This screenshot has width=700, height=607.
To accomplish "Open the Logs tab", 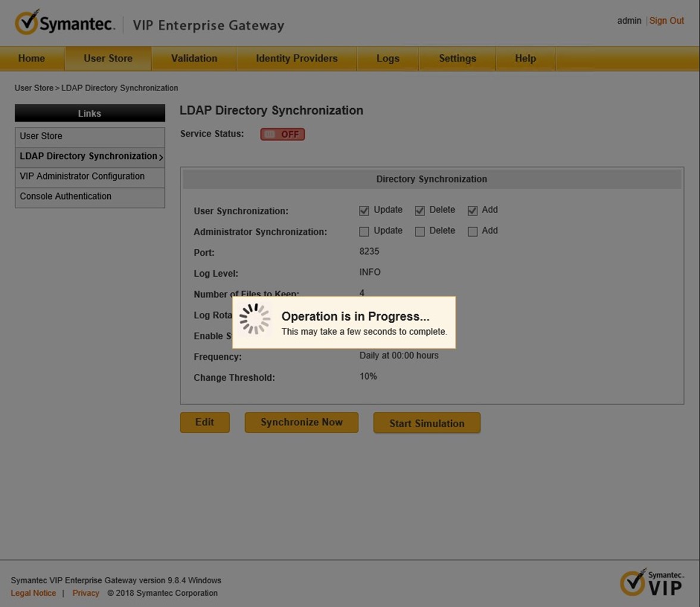I will tap(388, 58).
